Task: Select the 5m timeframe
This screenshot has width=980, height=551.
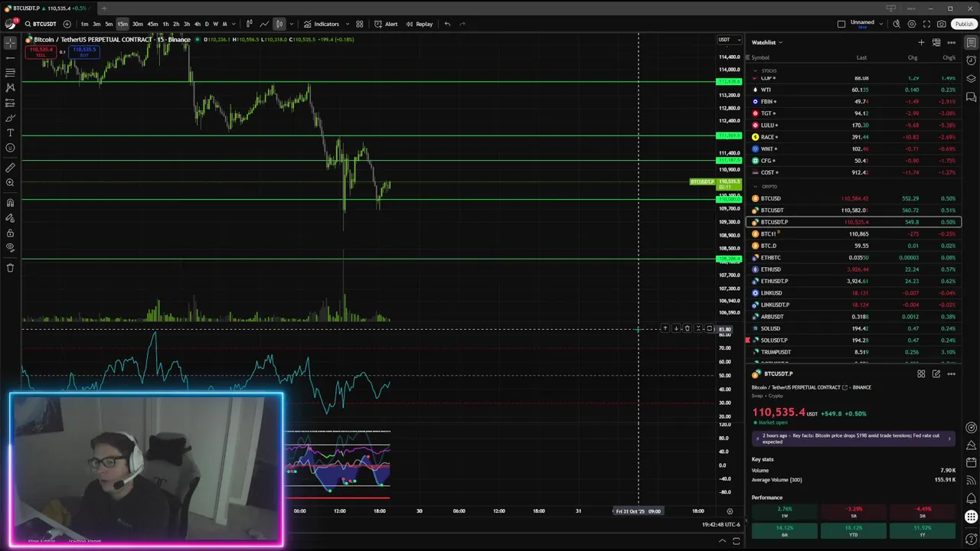Action: (109, 24)
